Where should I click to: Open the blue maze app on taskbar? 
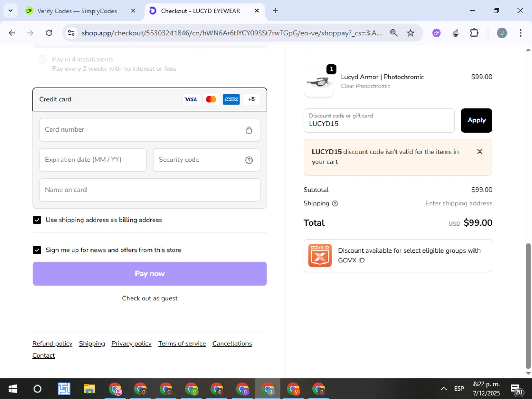click(64, 389)
